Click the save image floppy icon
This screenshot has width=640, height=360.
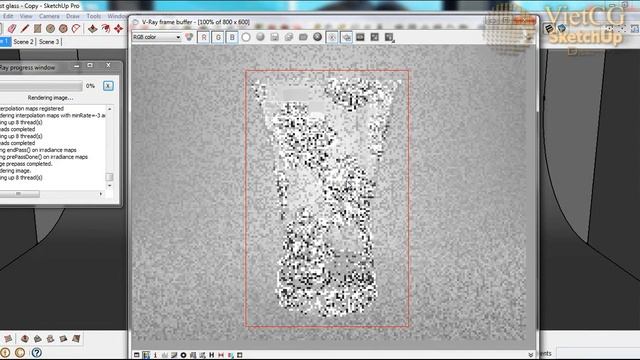(275, 37)
